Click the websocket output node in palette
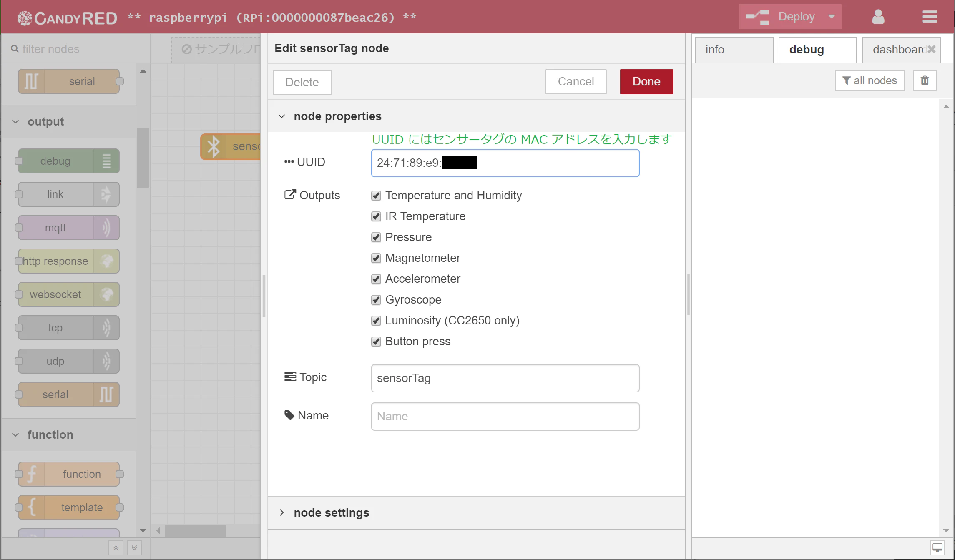 tap(69, 294)
